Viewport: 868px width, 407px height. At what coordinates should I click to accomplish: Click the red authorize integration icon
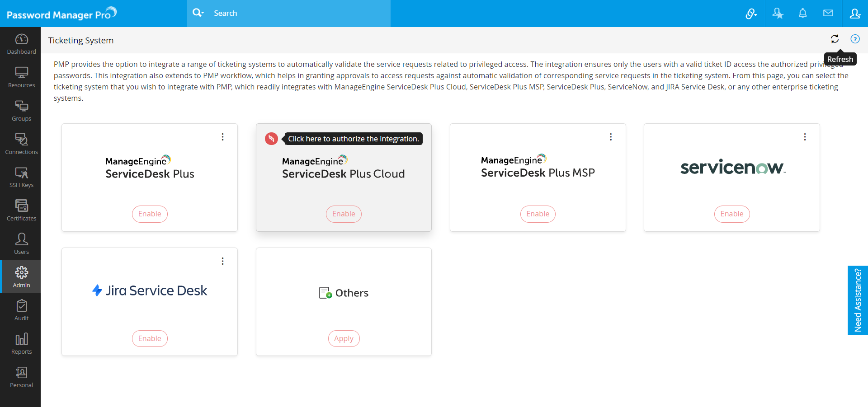coord(271,139)
